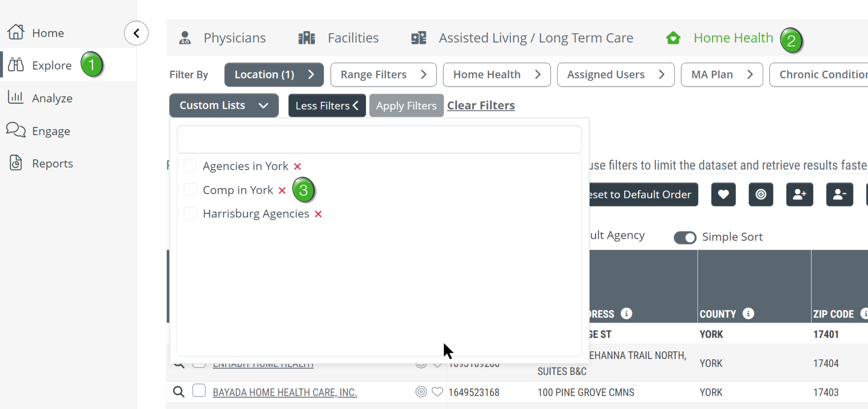Collapse the sidebar with the arrow button
Viewport: 868px width, 409px height.
click(x=136, y=33)
